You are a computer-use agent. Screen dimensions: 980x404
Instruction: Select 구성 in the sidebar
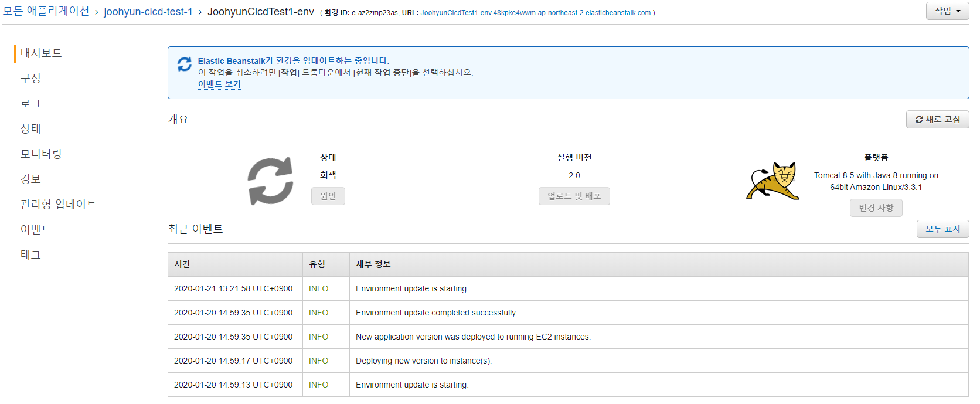tap(30, 79)
